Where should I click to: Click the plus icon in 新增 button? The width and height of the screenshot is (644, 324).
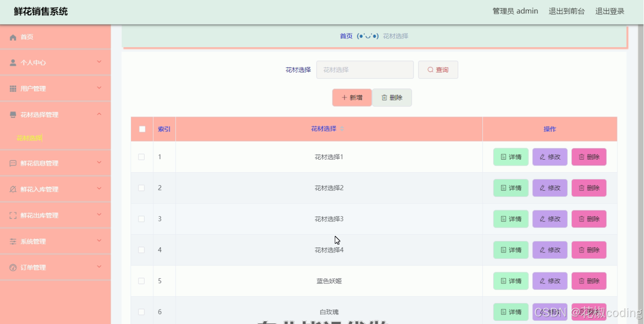pyautogui.click(x=344, y=98)
